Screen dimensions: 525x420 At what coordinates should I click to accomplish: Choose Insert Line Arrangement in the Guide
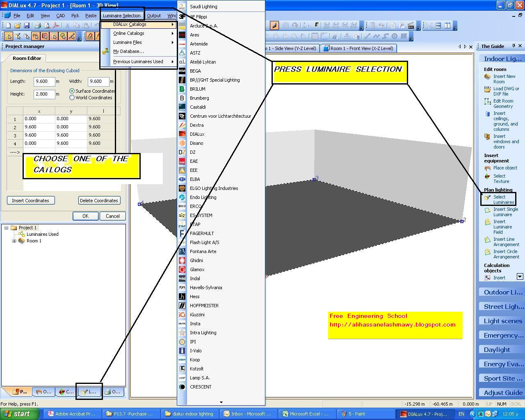pyautogui.click(x=504, y=242)
